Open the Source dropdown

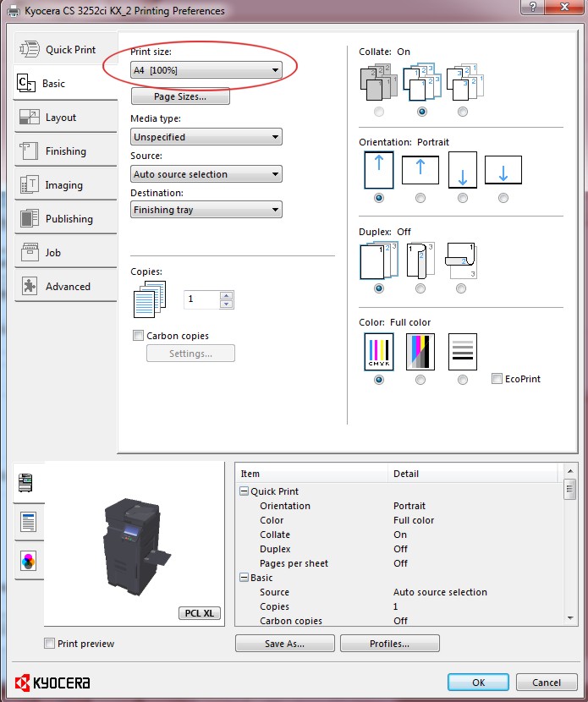point(206,174)
